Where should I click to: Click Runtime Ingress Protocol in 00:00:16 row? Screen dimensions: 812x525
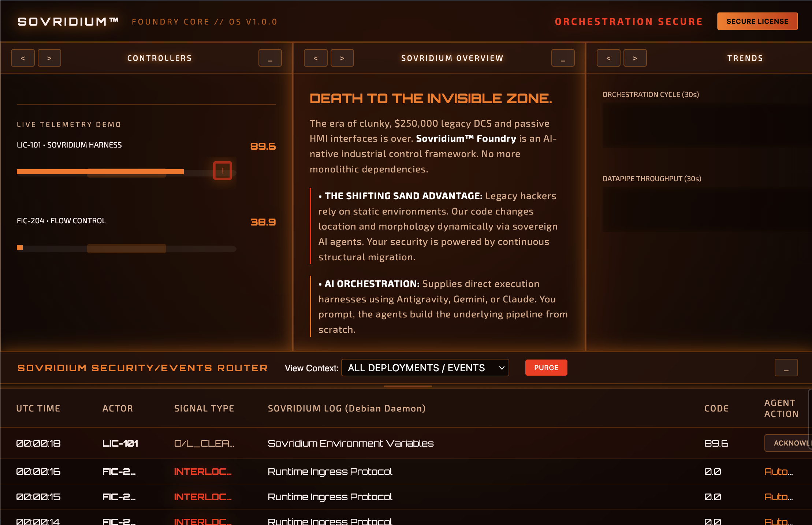coord(330,472)
